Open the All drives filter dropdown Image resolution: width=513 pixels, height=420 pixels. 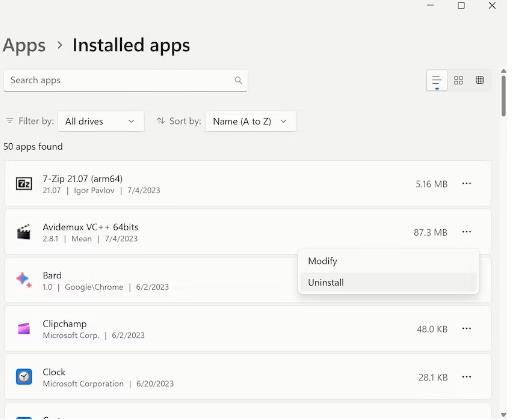point(101,121)
